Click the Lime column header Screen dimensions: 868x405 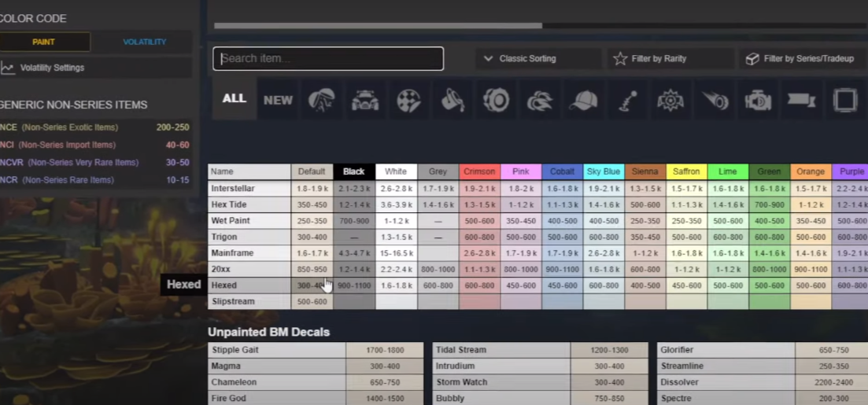(x=728, y=171)
